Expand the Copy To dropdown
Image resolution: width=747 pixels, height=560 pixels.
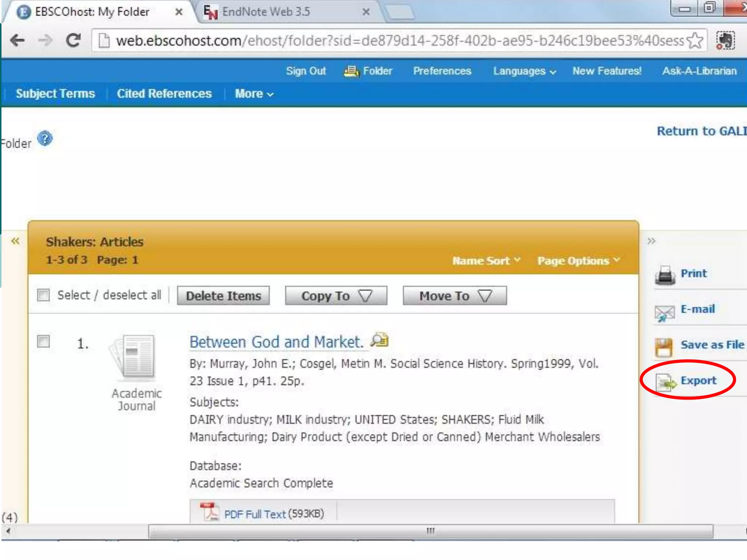click(x=336, y=296)
